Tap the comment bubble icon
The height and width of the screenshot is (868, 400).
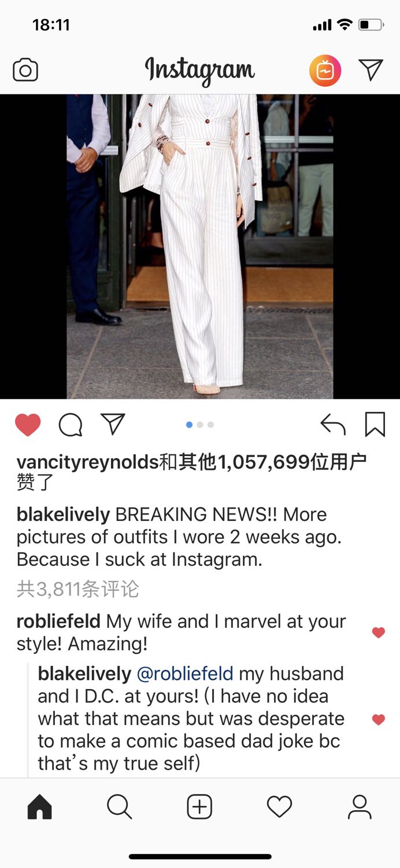(x=71, y=425)
